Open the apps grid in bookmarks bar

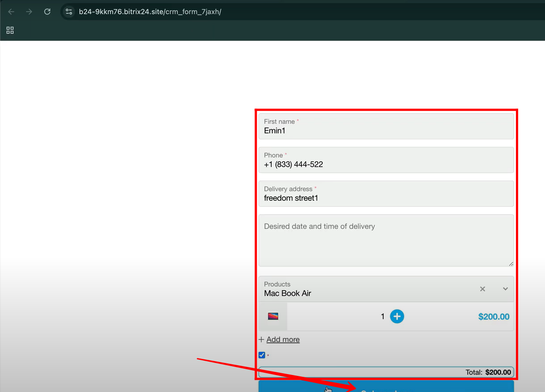point(10,30)
